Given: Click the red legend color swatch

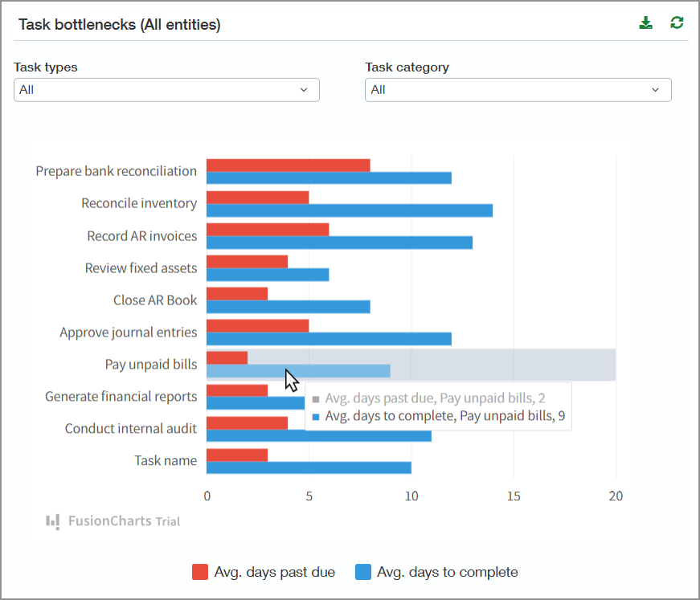Looking at the screenshot, I should click(x=199, y=571).
